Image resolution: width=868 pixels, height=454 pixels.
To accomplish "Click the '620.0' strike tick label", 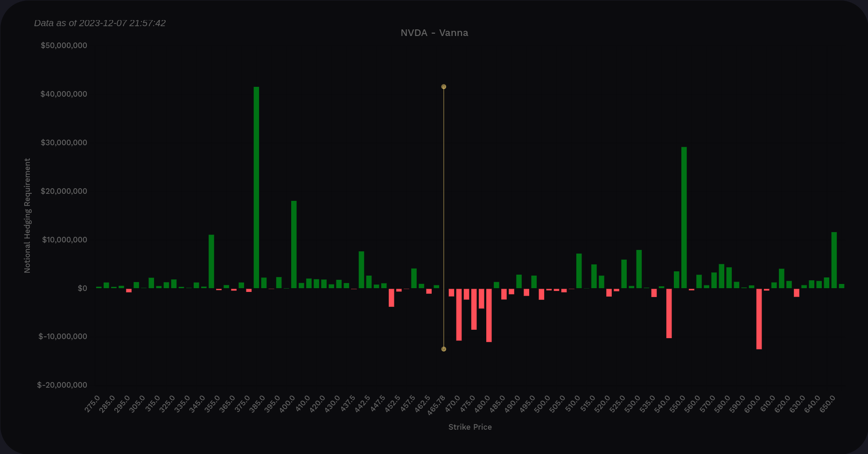I will 782,404.
